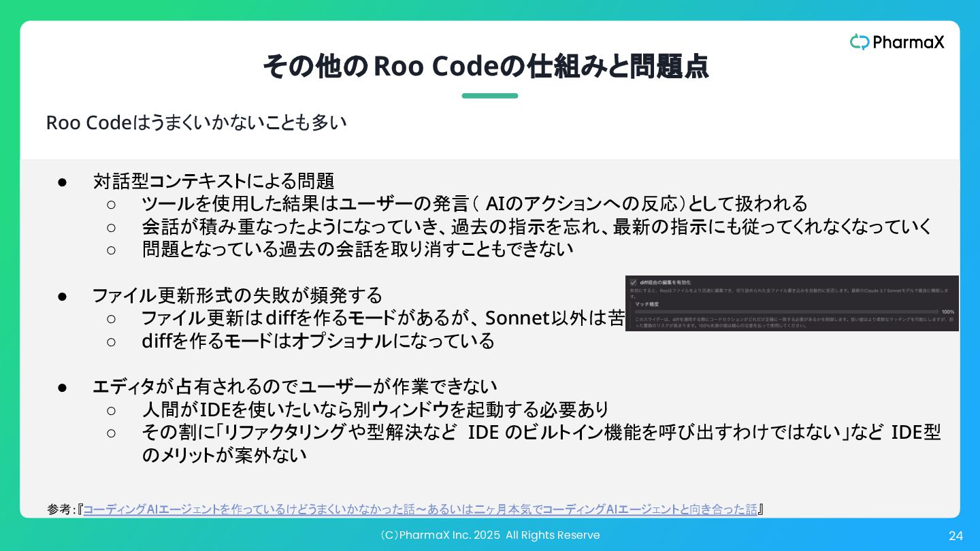Click the line diffを作るモードはオプショナルになっている
Image resolution: width=980 pixels, height=551 pixels.
coord(318,341)
